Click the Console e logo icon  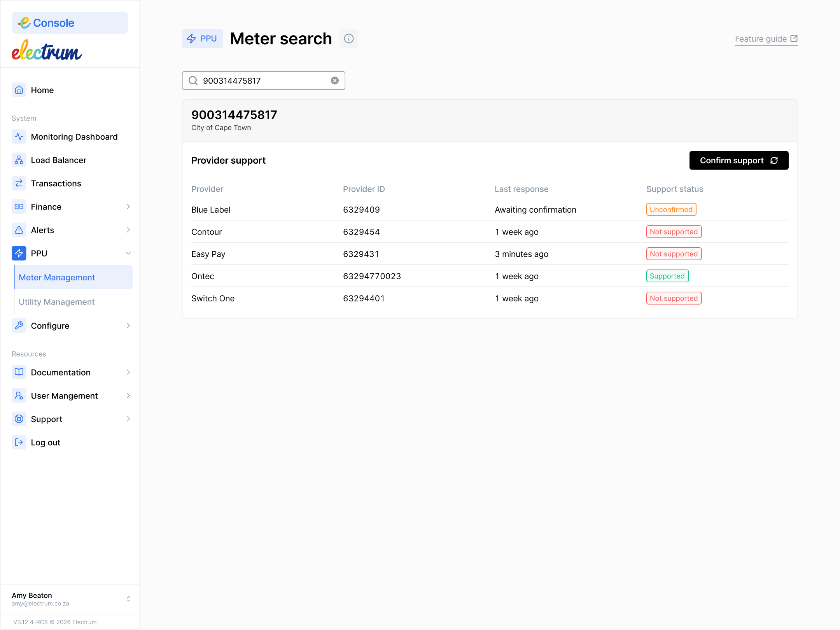point(24,23)
